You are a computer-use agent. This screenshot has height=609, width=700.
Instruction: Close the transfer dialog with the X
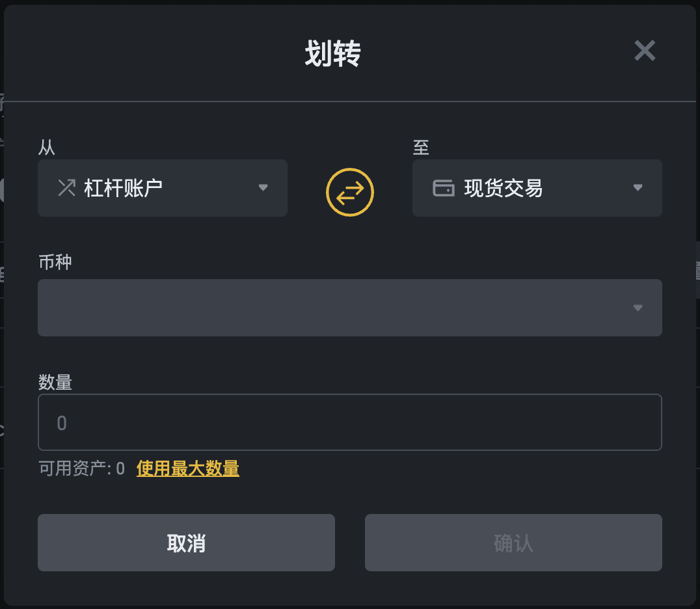(644, 51)
